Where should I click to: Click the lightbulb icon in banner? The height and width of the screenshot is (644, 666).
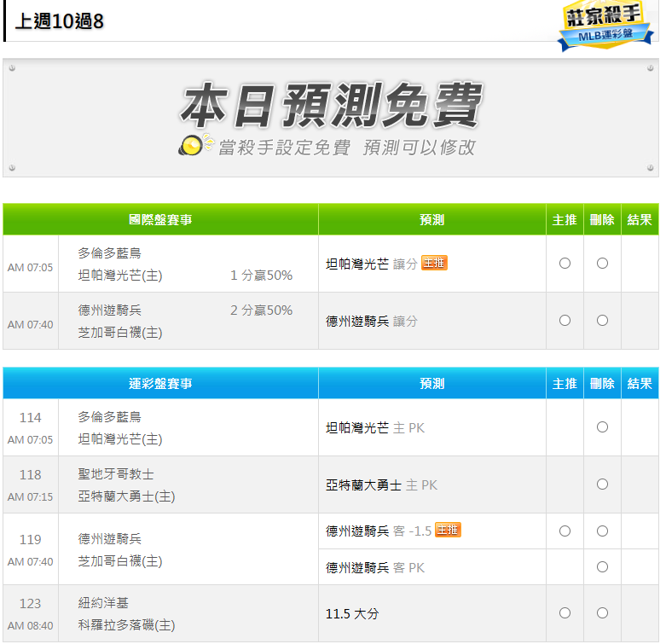pyautogui.click(x=195, y=145)
